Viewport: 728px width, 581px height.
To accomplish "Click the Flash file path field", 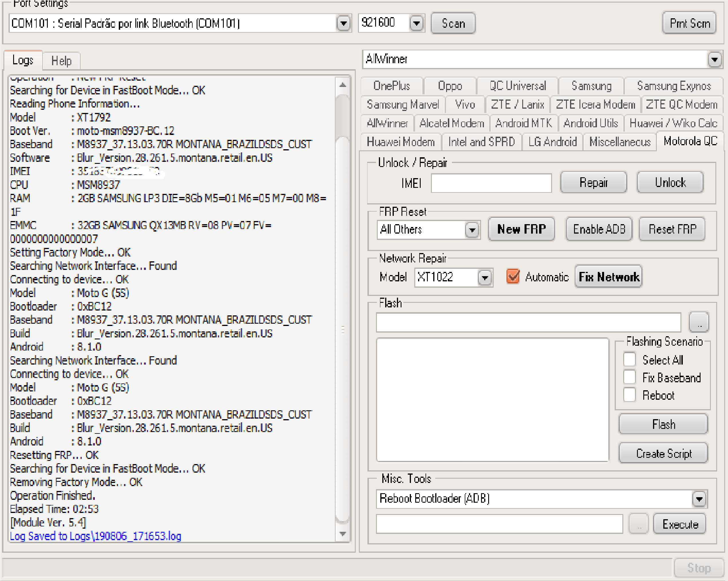I will pyautogui.click(x=529, y=323).
